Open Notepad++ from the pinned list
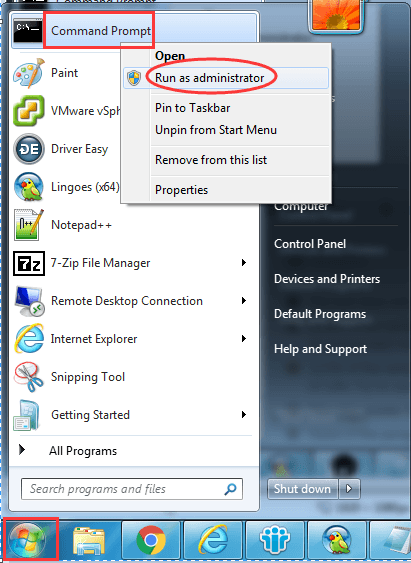 click(x=81, y=225)
